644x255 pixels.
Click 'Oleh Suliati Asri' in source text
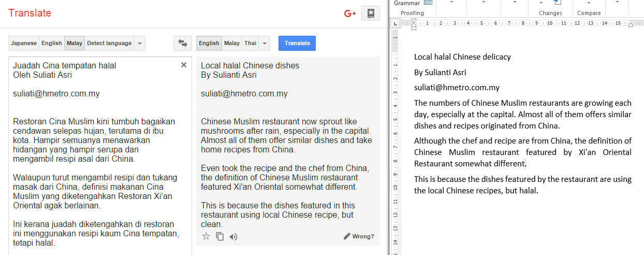click(x=42, y=75)
